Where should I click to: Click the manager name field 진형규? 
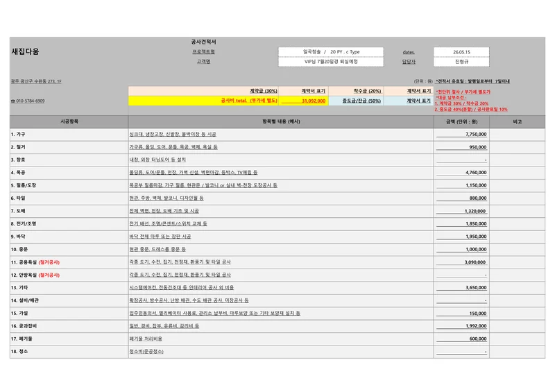click(461, 62)
